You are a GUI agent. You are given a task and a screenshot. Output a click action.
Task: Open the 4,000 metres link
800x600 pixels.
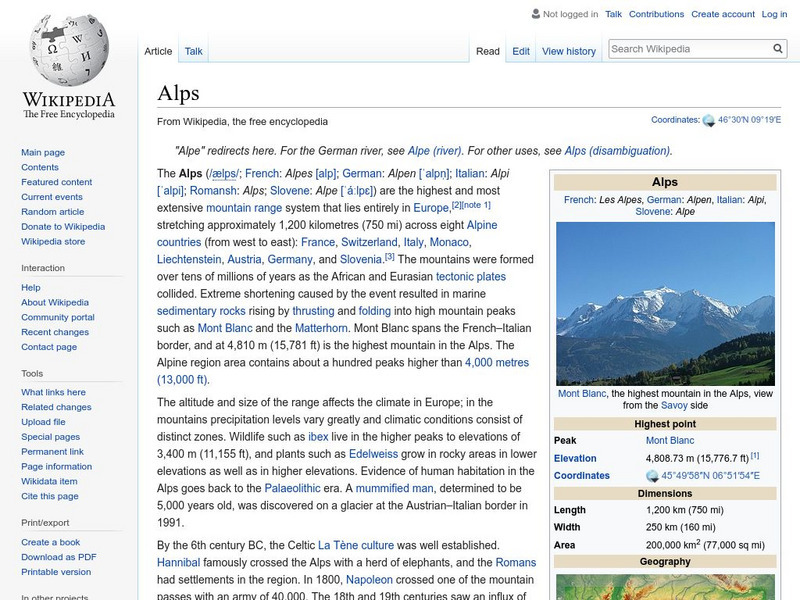[496, 362]
